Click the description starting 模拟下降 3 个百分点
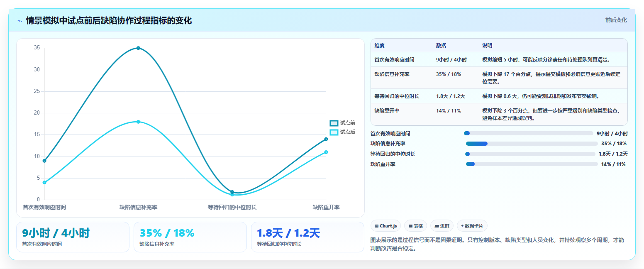Image resolution: width=644 pixels, height=269 pixels. [x=551, y=115]
